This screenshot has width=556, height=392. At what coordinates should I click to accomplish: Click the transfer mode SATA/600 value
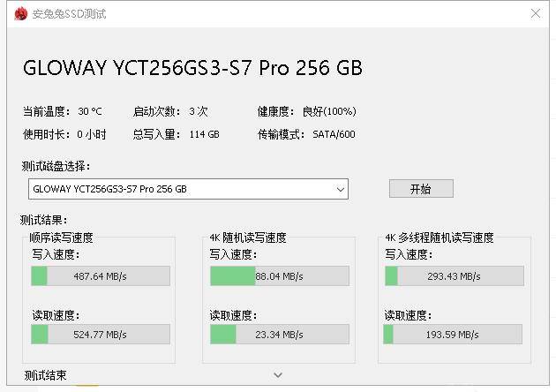334,134
